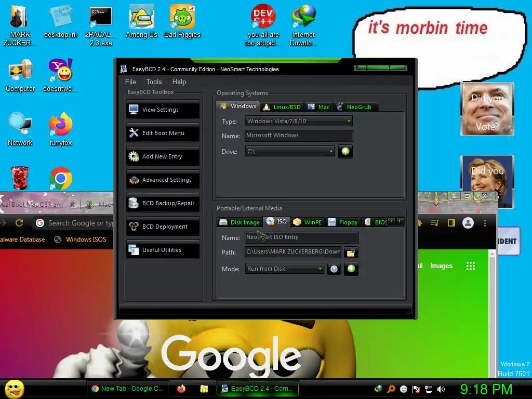
Task: Click the ISO Path input field
Action: (293, 252)
